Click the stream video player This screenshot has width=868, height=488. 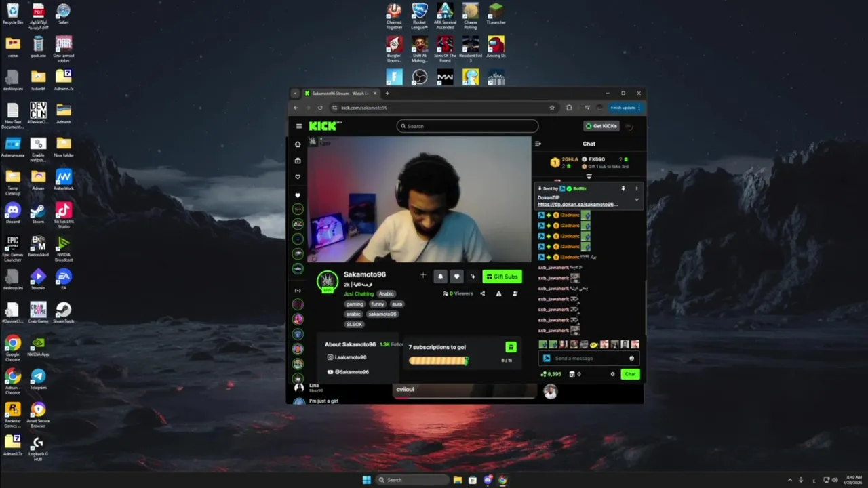419,199
